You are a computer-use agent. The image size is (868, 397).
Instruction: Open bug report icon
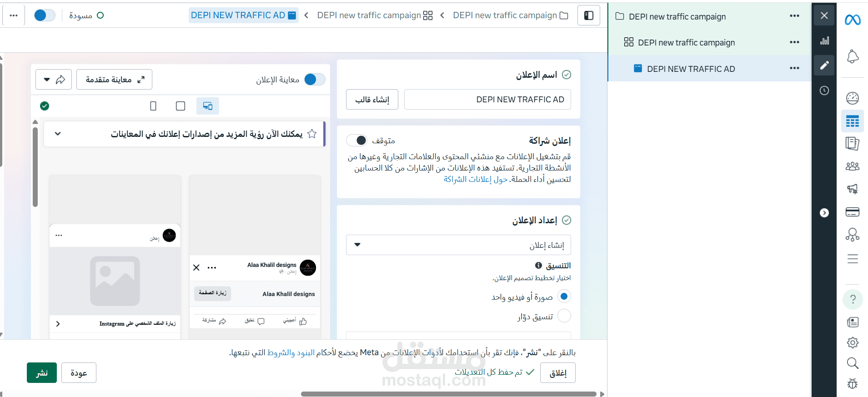click(x=853, y=383)
